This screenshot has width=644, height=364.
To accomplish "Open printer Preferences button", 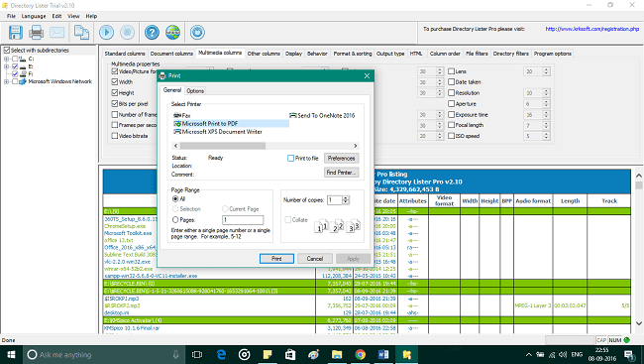I will [341, 158].
